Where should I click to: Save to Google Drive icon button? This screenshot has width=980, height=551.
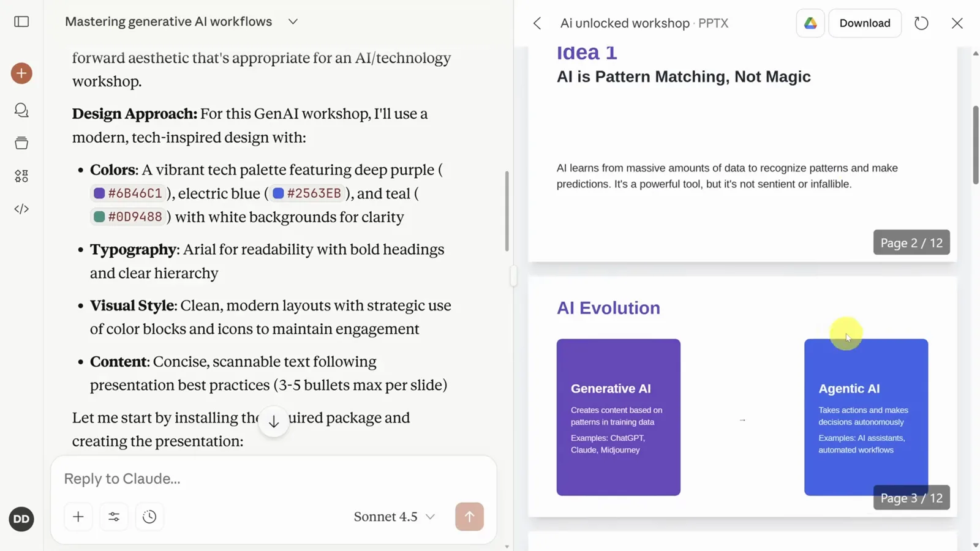pos(810,23)
